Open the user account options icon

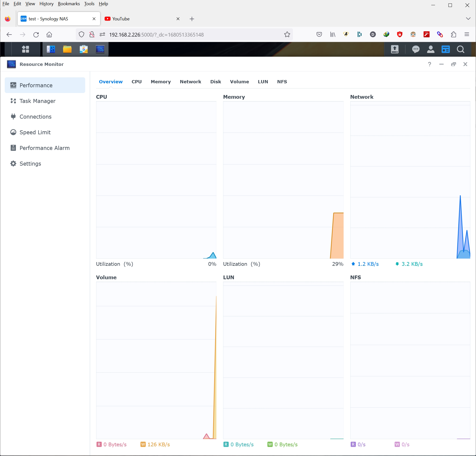click(x=431, y=49)
